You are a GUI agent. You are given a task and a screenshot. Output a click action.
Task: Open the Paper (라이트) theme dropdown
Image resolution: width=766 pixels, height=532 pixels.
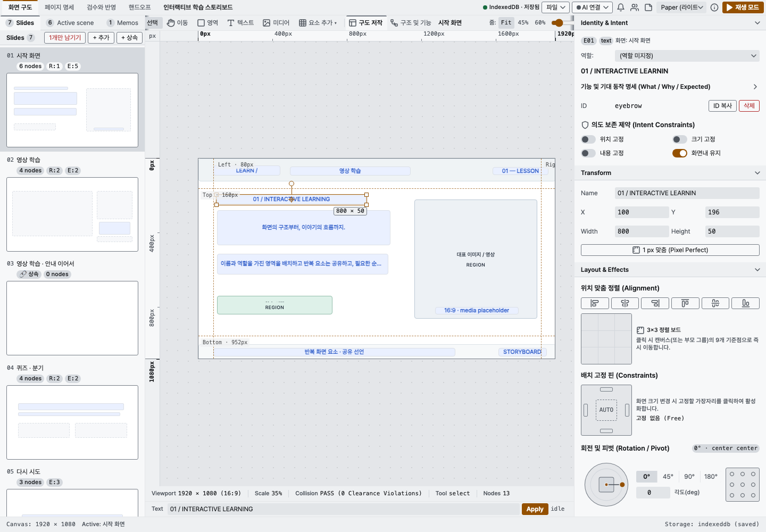pyautogui.click(x=681, y=7)
